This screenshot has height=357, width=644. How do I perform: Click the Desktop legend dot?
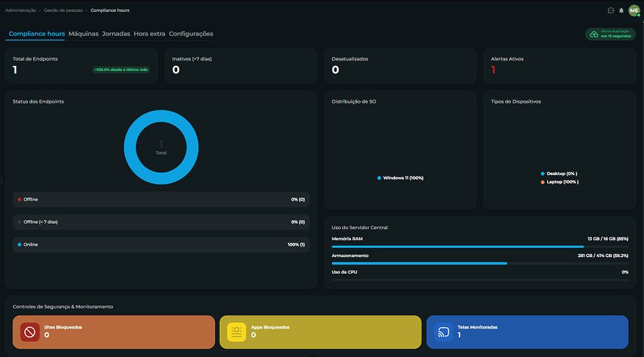click(x=542, y=174)
